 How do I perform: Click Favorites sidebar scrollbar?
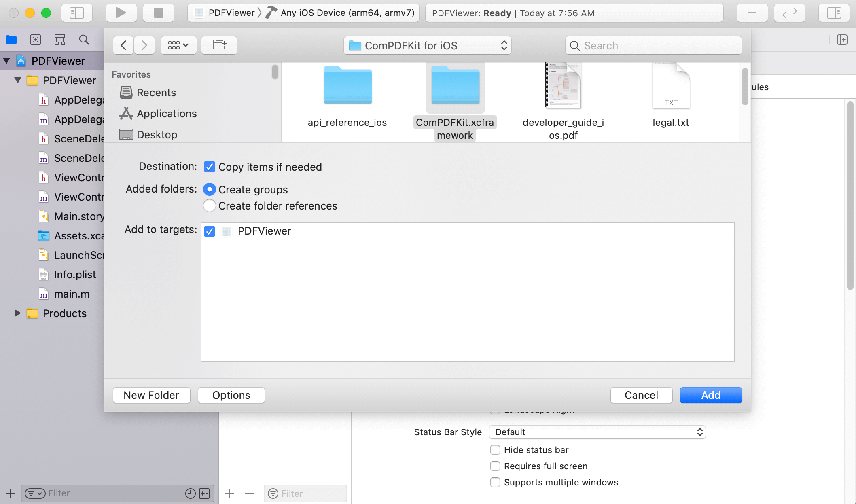click(275, 72)
